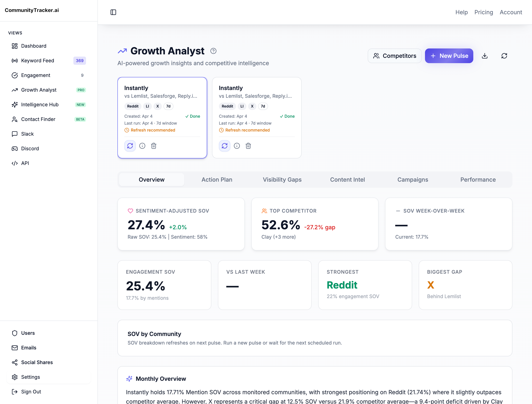Click the Discord gamepad icon
Viewport: 532px width, 404px height.
coord(15,149)
